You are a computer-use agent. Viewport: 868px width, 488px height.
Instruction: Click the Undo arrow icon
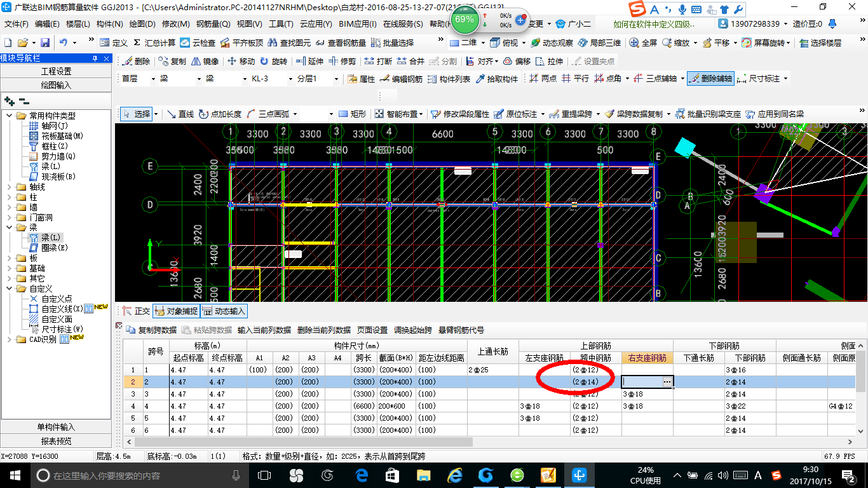pos(64,43)
